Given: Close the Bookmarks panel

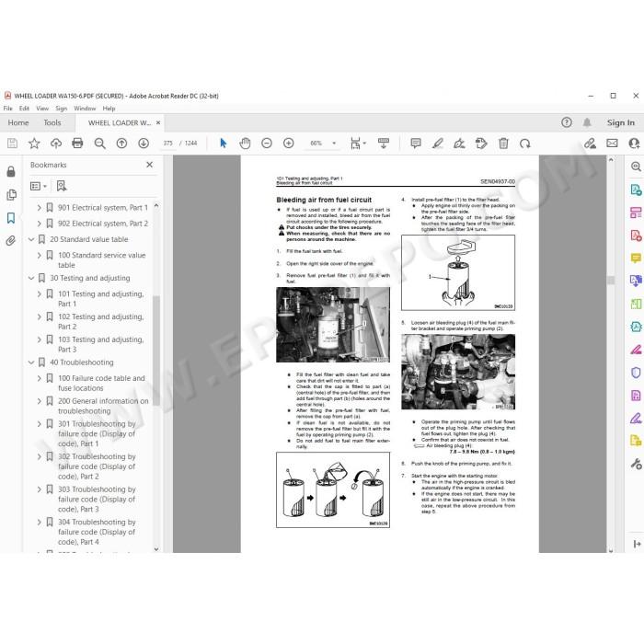Looking at the screenshot, I should 149,165.
